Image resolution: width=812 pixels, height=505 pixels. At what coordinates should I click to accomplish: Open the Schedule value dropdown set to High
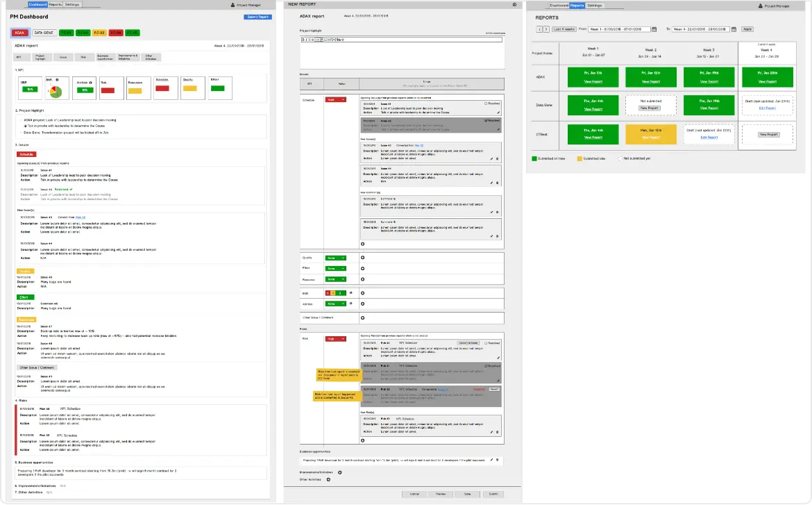pyautogui.click(x=335, y=100)
